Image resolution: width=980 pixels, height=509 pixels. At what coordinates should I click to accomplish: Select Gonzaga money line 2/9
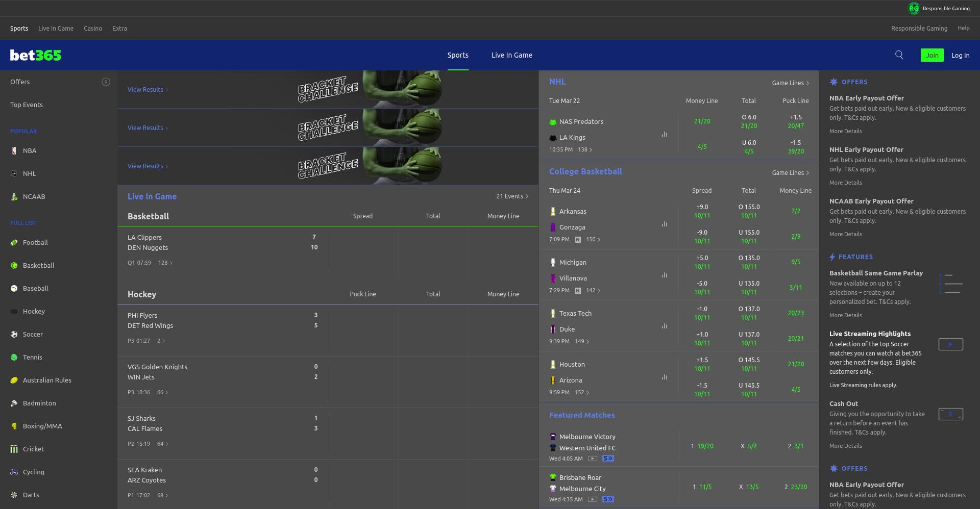(x=796, y=237)
